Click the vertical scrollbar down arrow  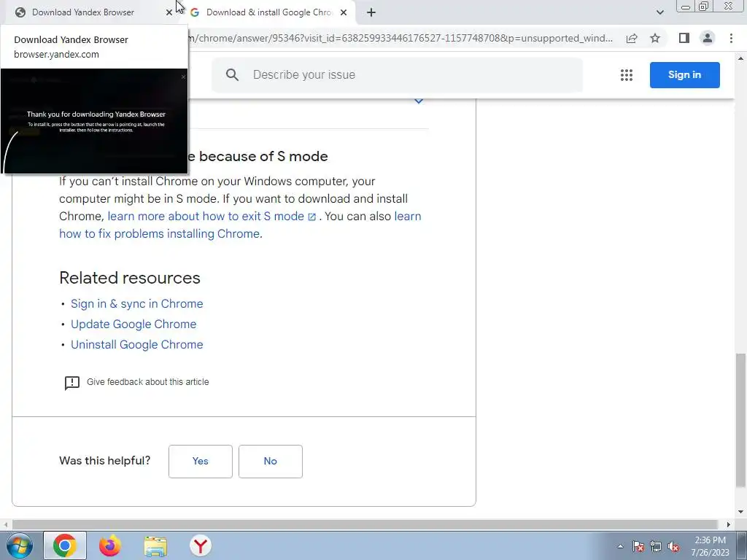[x=740, y=512]
